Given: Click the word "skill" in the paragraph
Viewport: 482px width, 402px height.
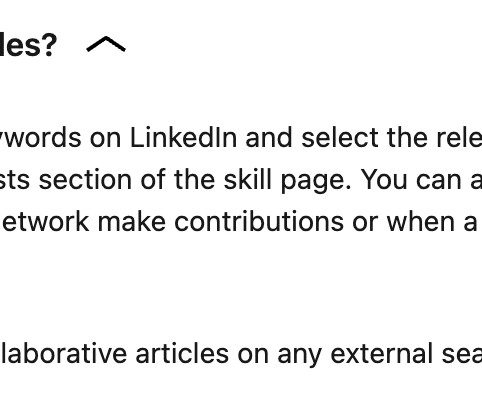Looking at the screenshot, I should point(247,180).
